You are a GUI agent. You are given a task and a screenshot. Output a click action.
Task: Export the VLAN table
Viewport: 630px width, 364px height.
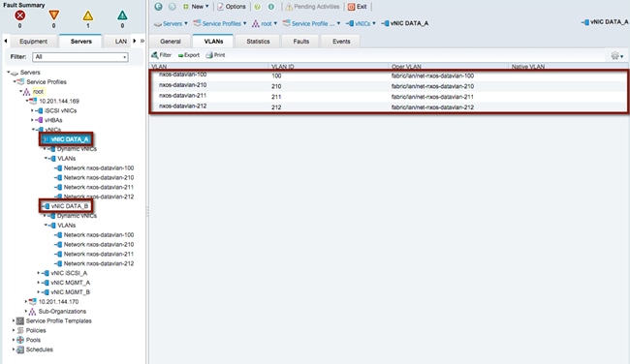pyautogui.click(x=188, y=55)
